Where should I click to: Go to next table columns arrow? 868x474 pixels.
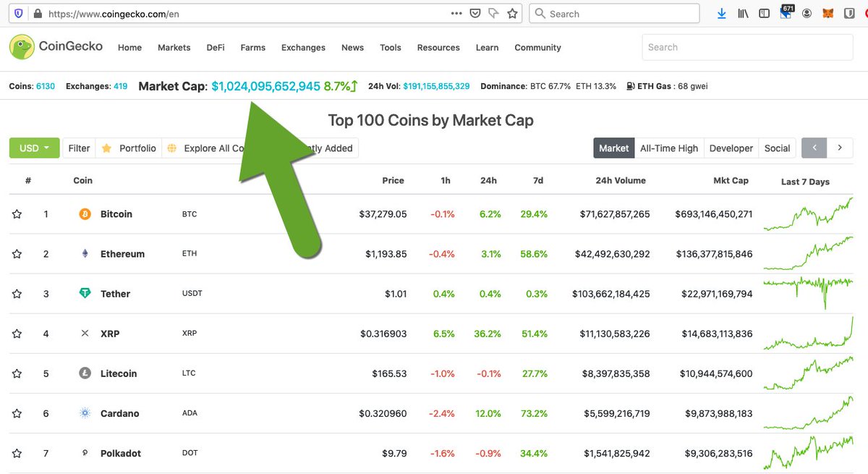(x=840, y=148)
